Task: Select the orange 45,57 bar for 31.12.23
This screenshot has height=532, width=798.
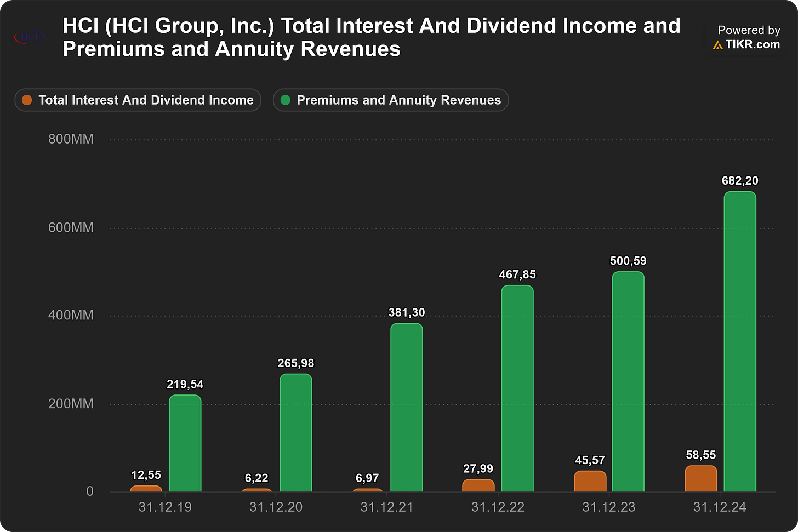Action: tap(590, 482)
